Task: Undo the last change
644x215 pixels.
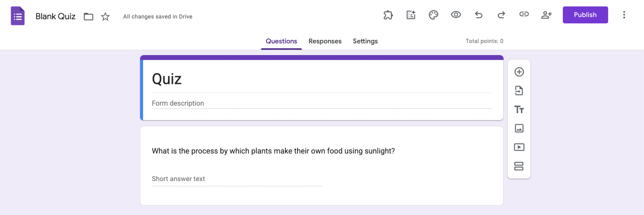Action: click(479, 15)
